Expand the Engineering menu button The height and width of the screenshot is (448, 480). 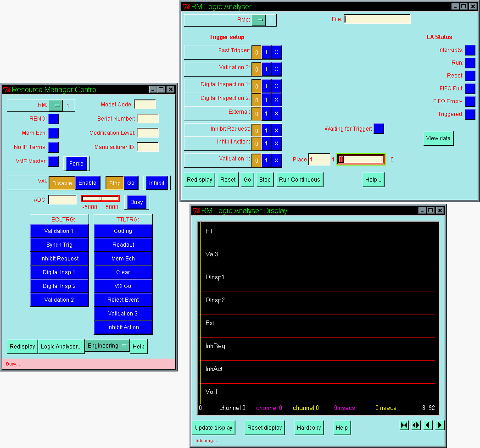107,346
